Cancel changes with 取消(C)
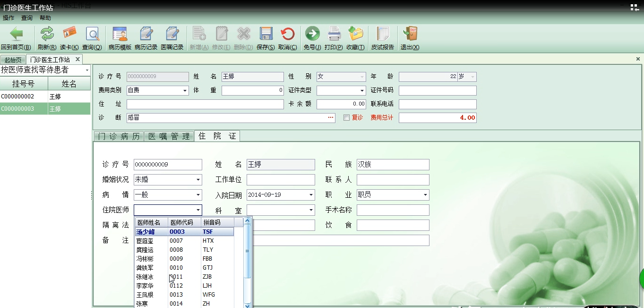Viewport: 644px width, 308px height. [x=287, y=38]
